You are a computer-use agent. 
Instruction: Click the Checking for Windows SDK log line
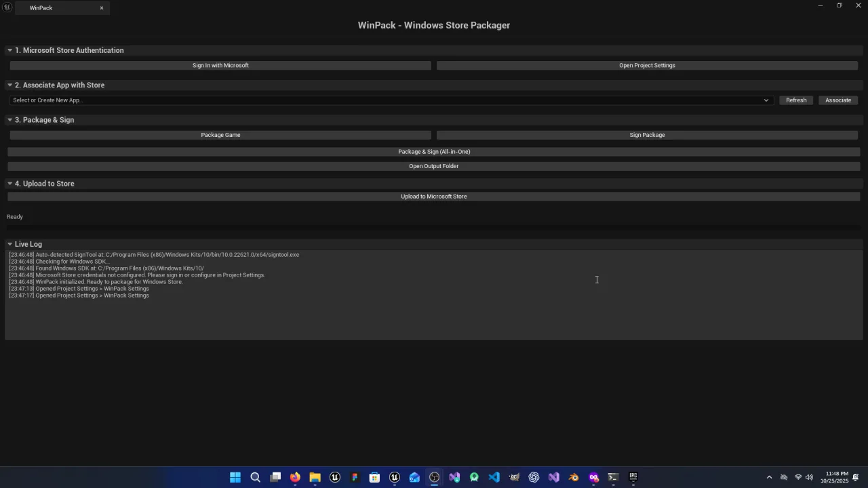[x=58, y=262]
